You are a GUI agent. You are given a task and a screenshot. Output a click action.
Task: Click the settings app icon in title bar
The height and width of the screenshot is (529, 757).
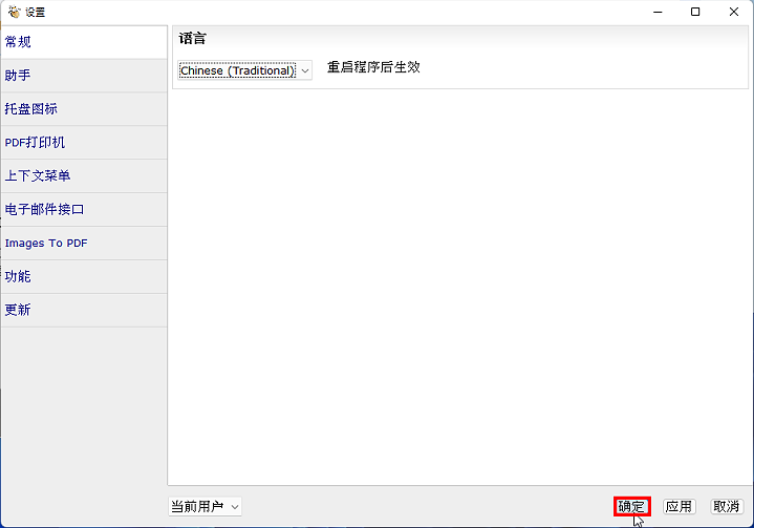point(14,12)
